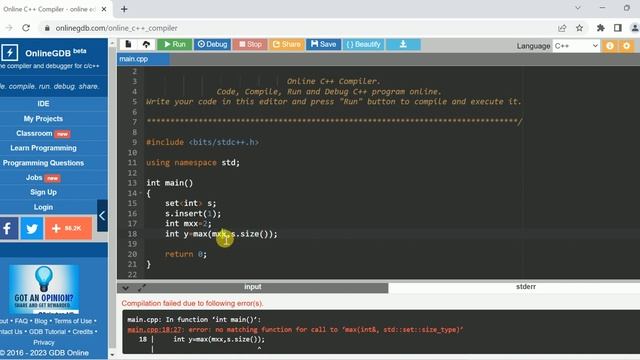Start the Debug session
The image size is (640, 360).
tap(212, 44)
